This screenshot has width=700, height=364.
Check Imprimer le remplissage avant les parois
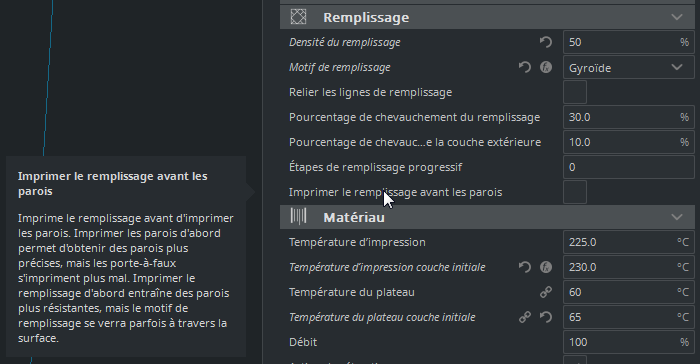click(575, 192)
